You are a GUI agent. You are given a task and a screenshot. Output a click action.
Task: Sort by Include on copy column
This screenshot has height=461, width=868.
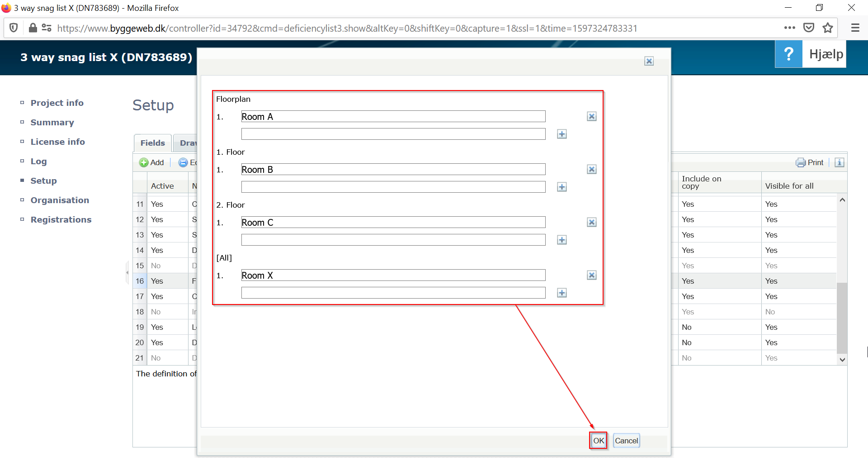719,182
